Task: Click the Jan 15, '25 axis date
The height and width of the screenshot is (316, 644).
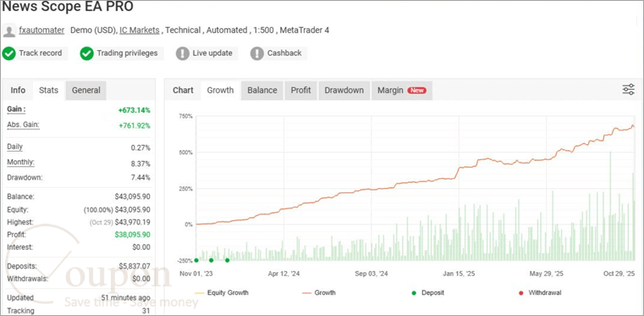Action: 460,274
